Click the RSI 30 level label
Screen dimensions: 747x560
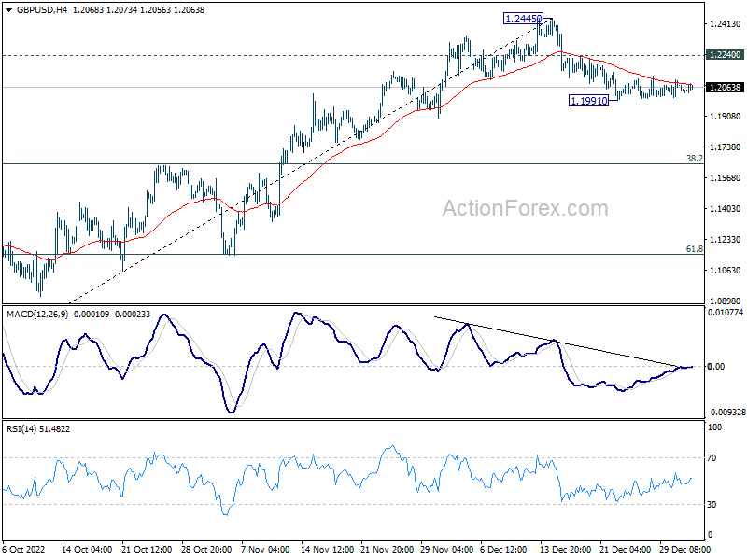click(x=712, y=504)
